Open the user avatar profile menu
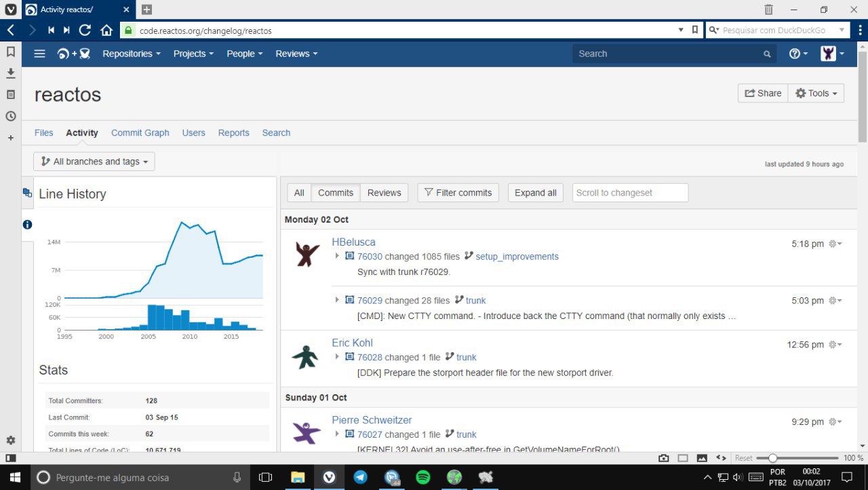This screenshot has height=490, width=868. (x=832, y=54)
